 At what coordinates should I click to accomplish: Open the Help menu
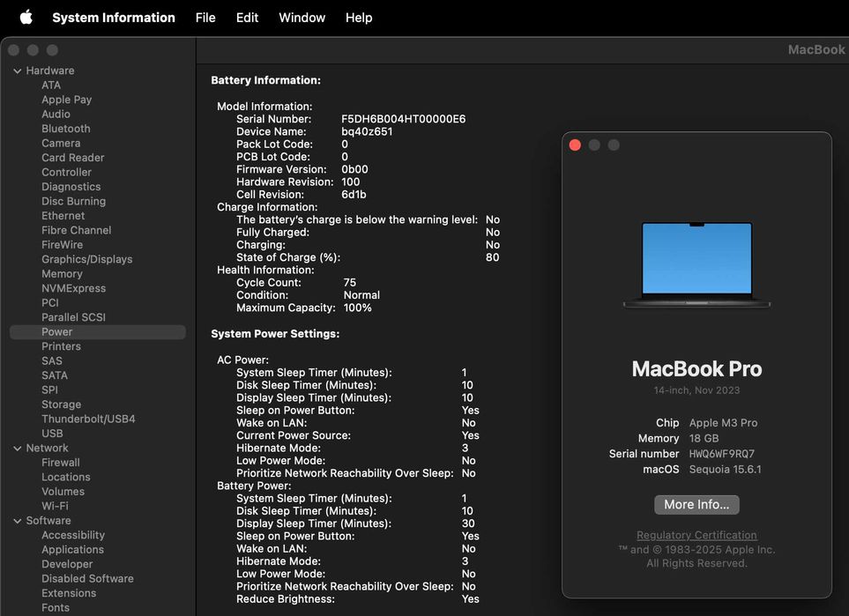coord(359,18)
